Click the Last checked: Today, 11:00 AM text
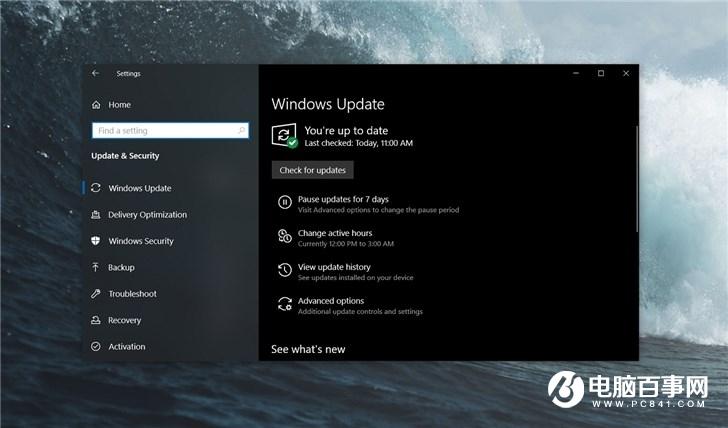 pyautogui.click(x=358, y=143)
